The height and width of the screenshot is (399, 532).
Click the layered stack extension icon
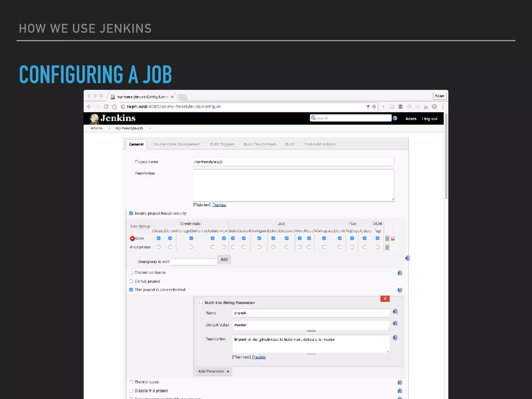click(400, 107)
